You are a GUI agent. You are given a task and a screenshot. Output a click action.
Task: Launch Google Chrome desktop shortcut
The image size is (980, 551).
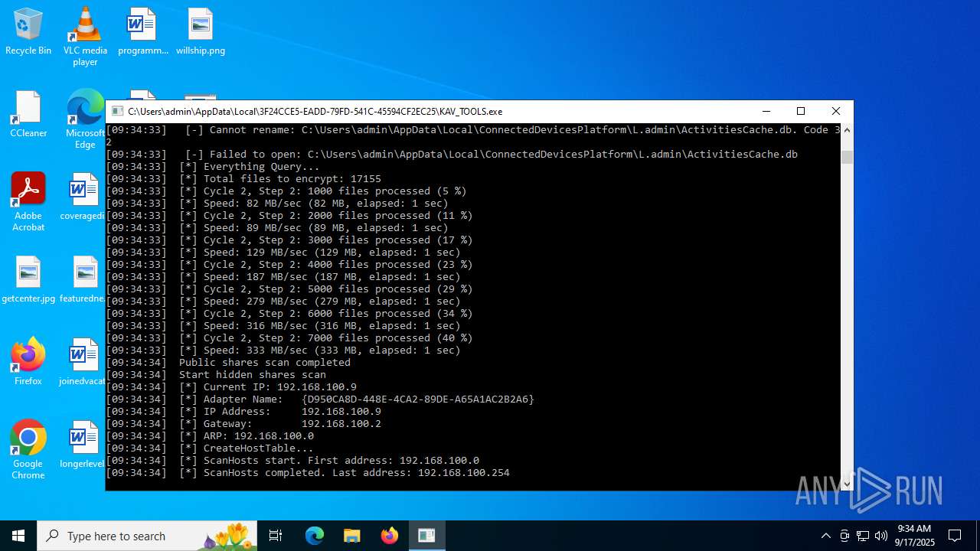coord(28,450)
